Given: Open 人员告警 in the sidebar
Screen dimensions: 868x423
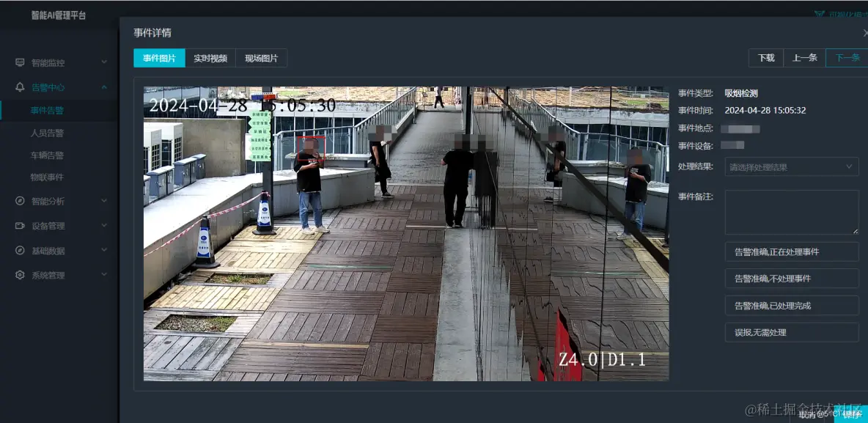Looking at the screenshot, I should (x=47, y=133).
